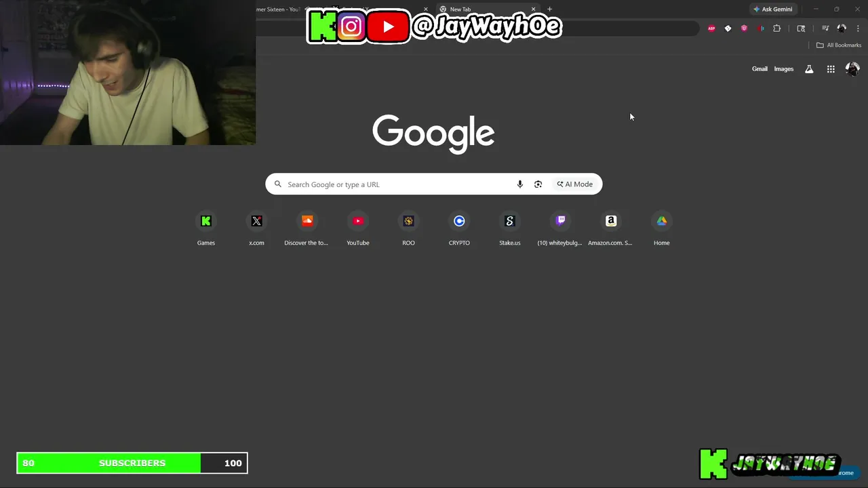Open the tab search toolbar icon
The image size is (868, 488).
801,28
